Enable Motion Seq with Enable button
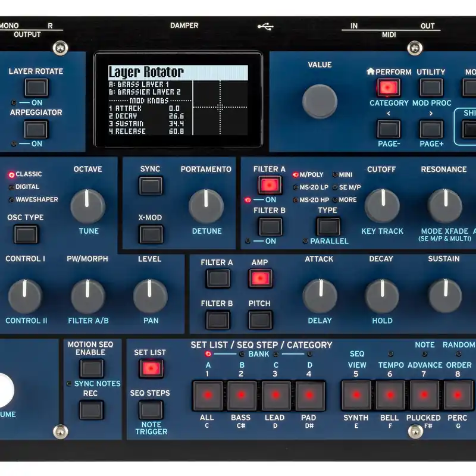Image resolution: width=476 pixels, height=476 pixels. point(91,368)
